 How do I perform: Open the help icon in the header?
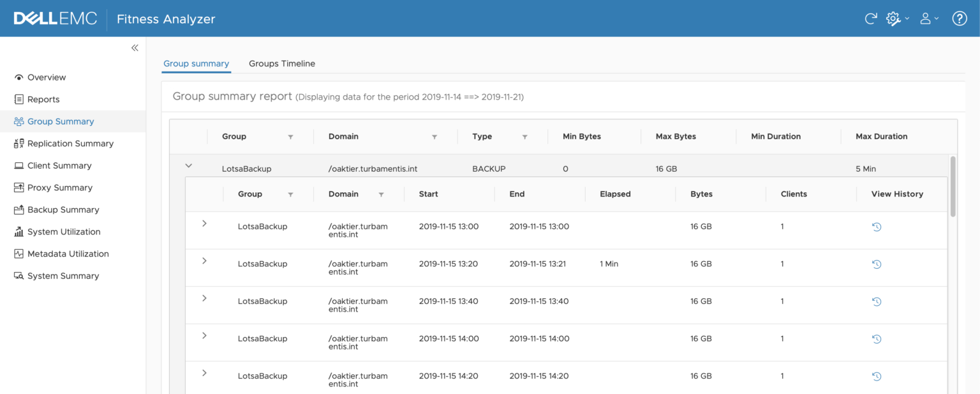point(960,18)
